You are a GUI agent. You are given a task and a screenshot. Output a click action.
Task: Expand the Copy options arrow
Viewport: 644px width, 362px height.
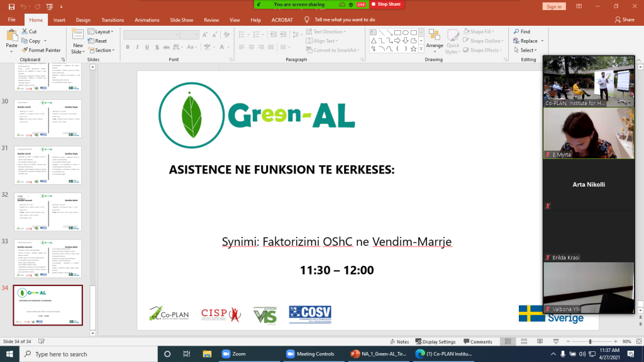45,41
